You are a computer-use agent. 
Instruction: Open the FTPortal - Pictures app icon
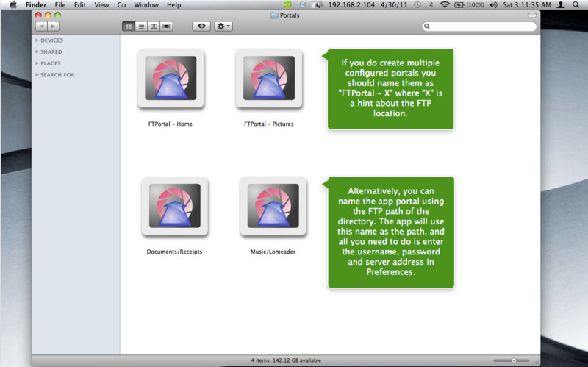(269, 79)
